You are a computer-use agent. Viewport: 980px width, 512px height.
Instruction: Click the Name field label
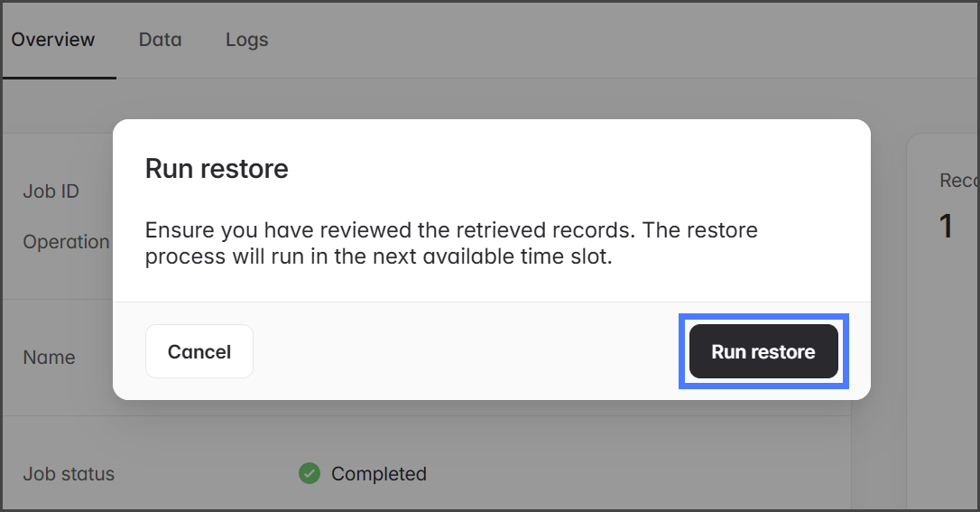point(49,357)
